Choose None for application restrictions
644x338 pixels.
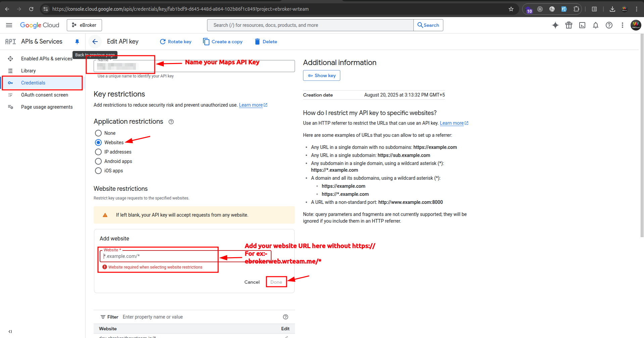point(98,133)
